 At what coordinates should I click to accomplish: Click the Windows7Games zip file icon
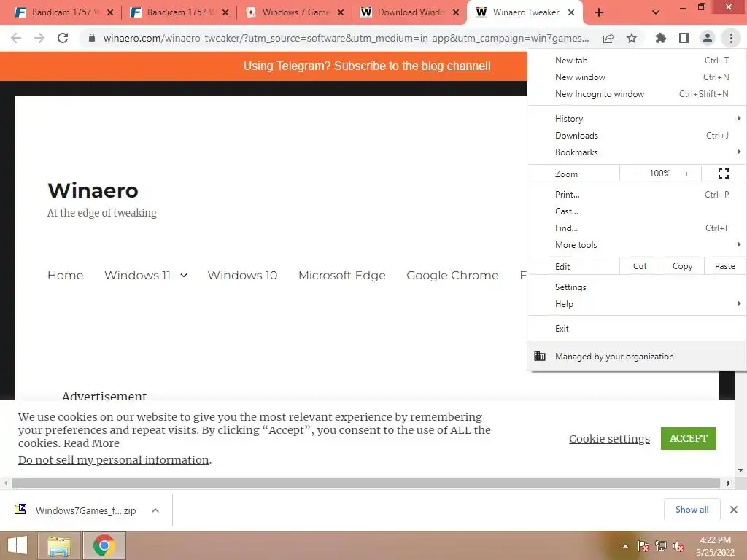pyautogui.click(x=20, y=510)
